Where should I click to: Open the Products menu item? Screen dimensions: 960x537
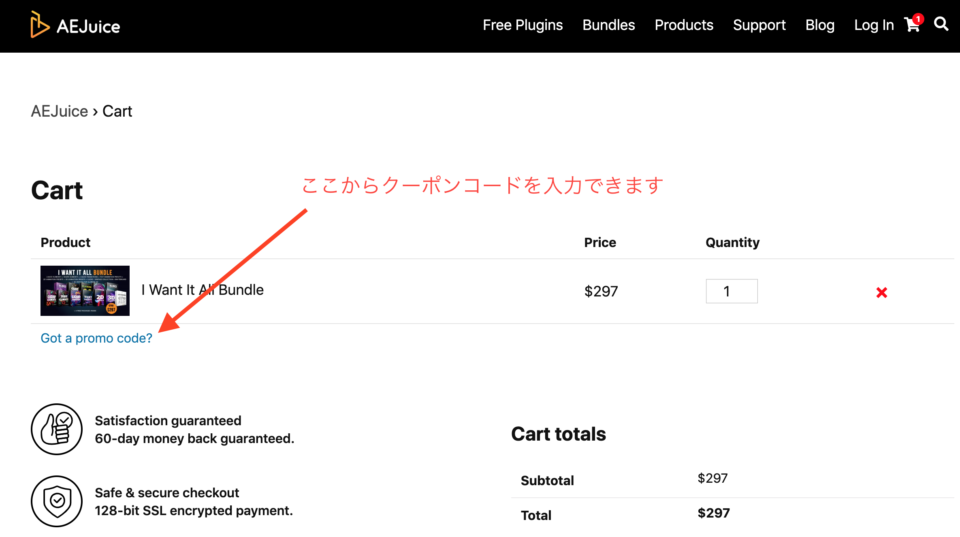tap(684, 25)
